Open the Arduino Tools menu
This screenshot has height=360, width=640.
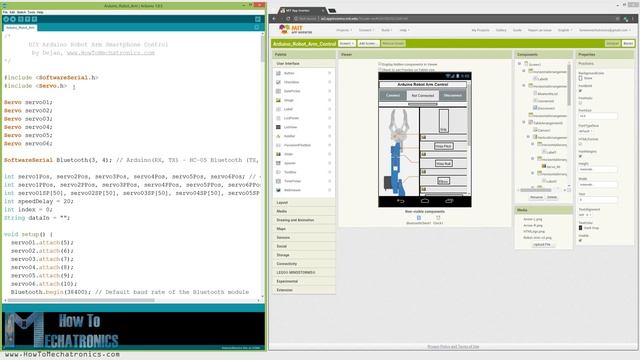pos(31,12)
